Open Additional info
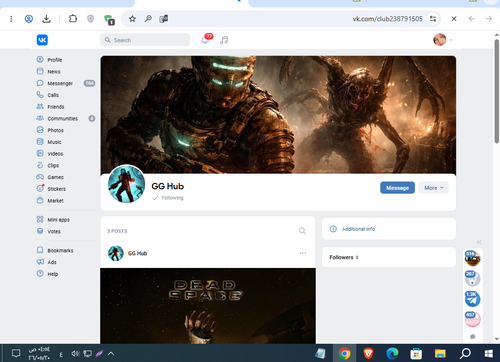 tap(389, 229)
